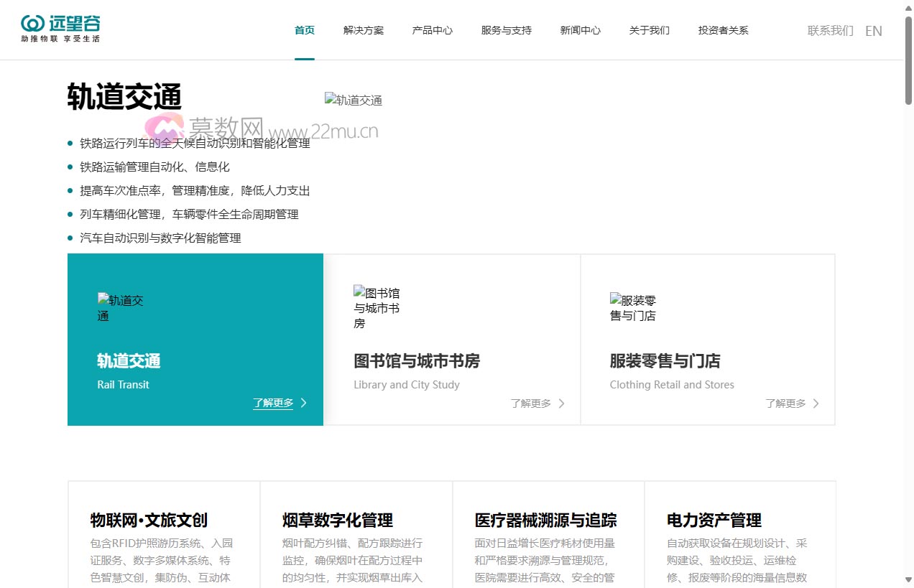Open the 医疗器械溯源与追踪 section heading
Screen dimensions: 914x588
[x=547, y=520]
